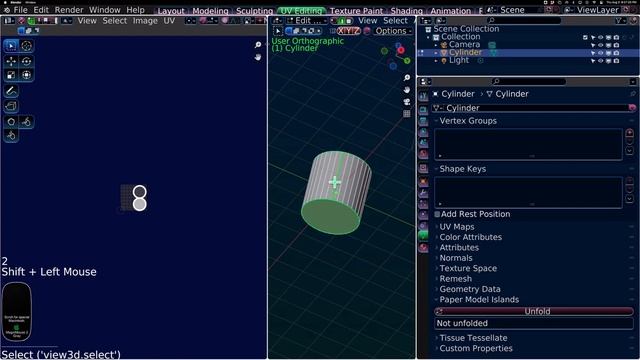Screen dimensions: 640x360
Task: Select the UV Pinch sculpt tool
Action: [11, 136]
